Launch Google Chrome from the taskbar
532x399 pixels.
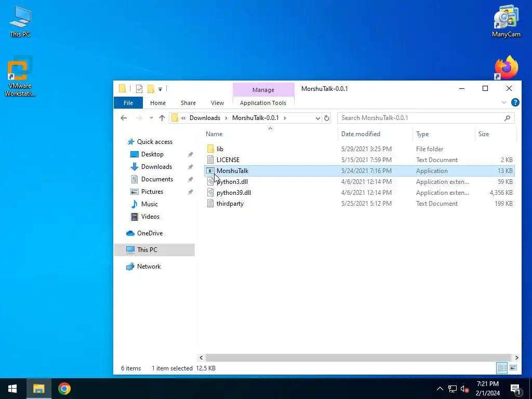(x=64, y=389)
